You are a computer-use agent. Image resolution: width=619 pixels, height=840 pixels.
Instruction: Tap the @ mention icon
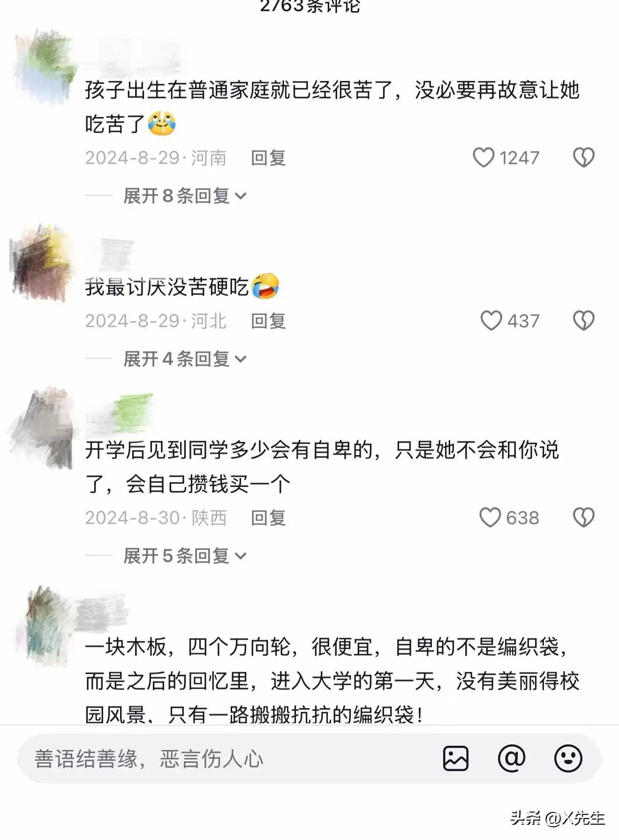click(511, 758)
